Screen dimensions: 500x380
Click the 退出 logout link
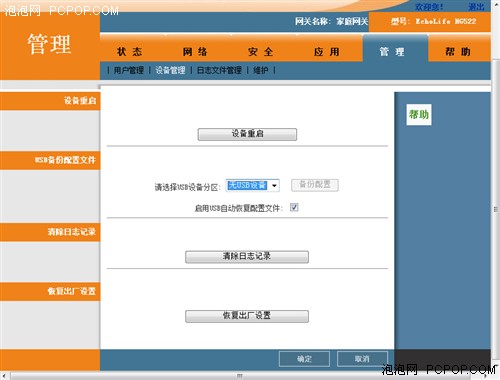[x=477, y=7]
